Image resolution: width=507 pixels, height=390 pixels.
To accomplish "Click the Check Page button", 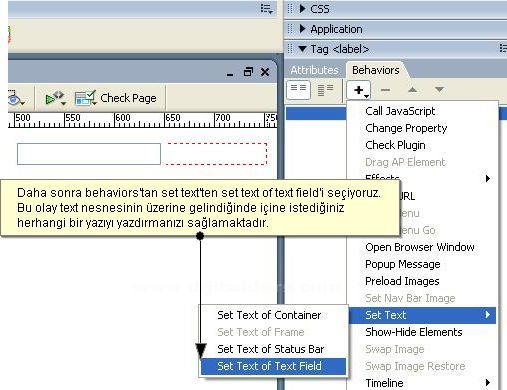I will (128, 98).
